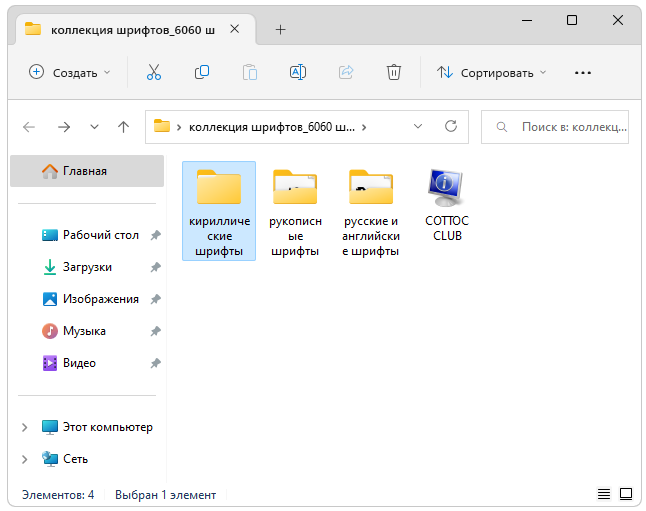
Task: Select the русские и английские шрифты folder
Action: tap(371, 211)
